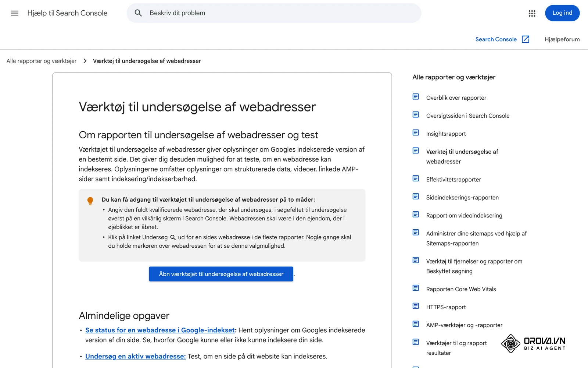The image size is (588, 368).
Task: Open Overblik over rapporter in sidebar
Action: [x=456, y=98]
